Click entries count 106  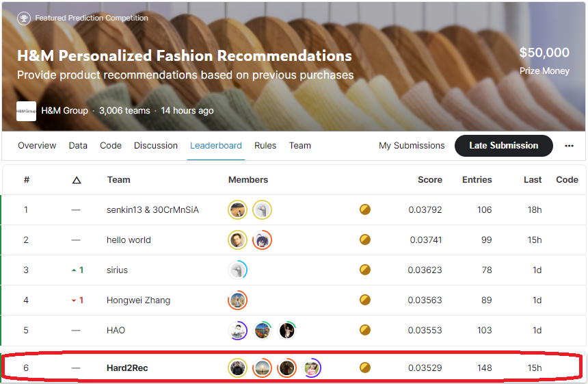coord(485,210)
